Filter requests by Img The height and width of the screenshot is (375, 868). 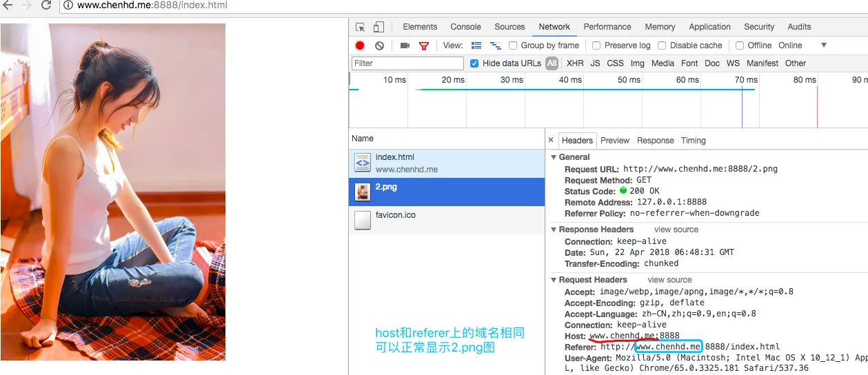(x=638, y=63)
